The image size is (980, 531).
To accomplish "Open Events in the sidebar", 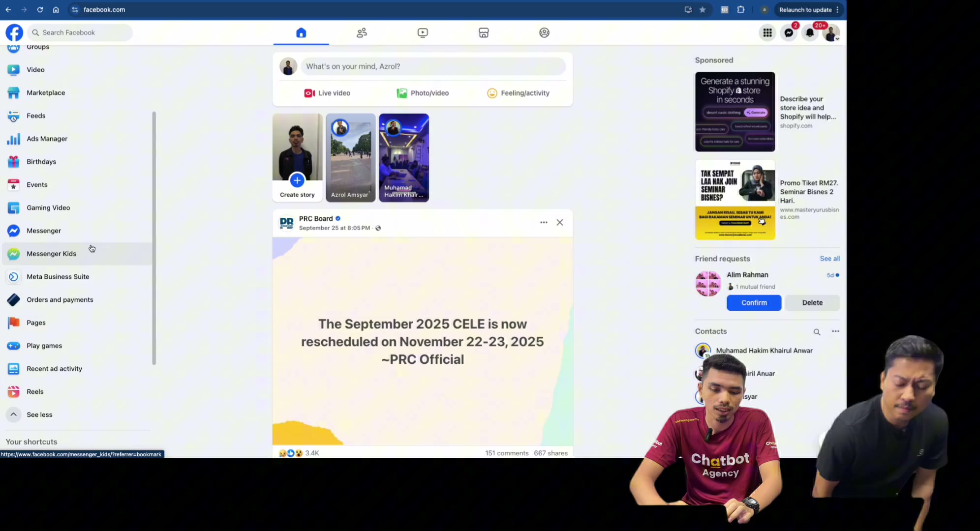I will point(77,185).
